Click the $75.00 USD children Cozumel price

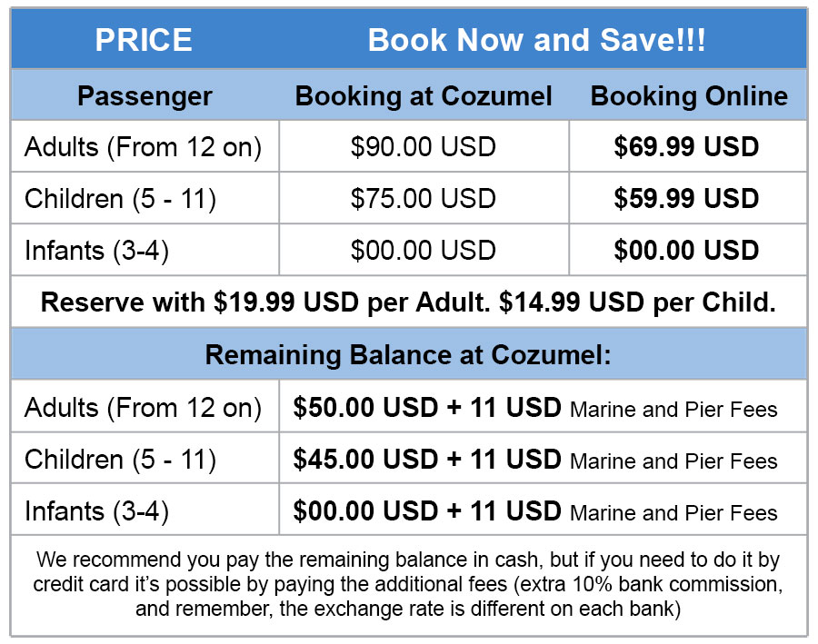pyautogui.click(x=424, y=198)
